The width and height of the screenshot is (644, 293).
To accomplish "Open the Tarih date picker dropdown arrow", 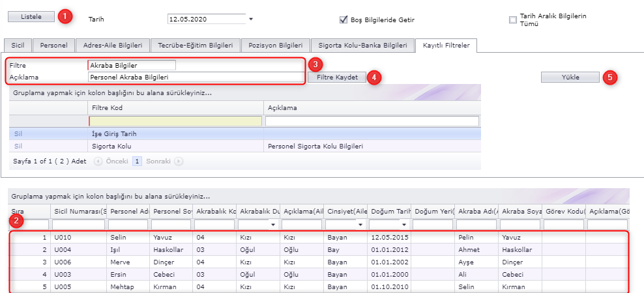I will [251, 20].
